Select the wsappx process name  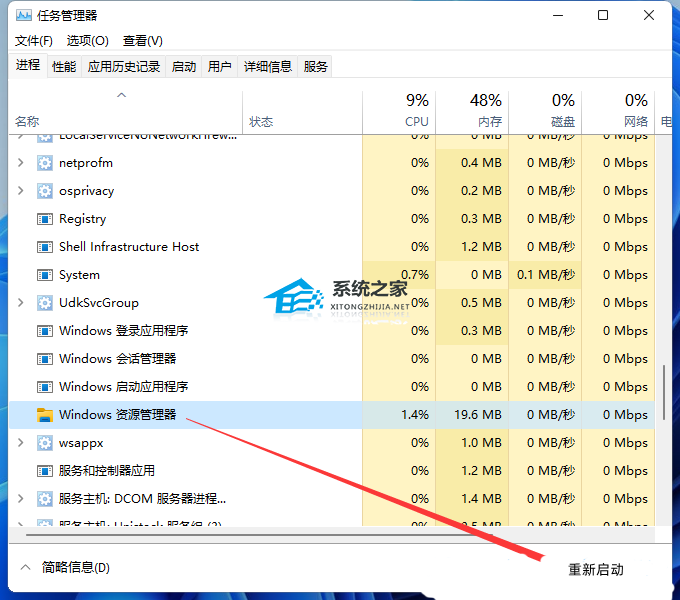pos(81,443)
